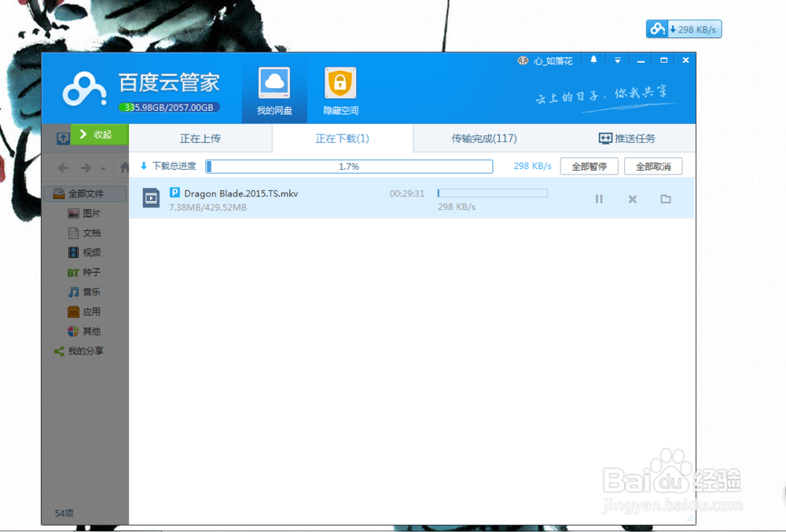This screenshot has width=786, height=532.
Task: Open the 正在上传 uploading tab
Action: point(201,138)
